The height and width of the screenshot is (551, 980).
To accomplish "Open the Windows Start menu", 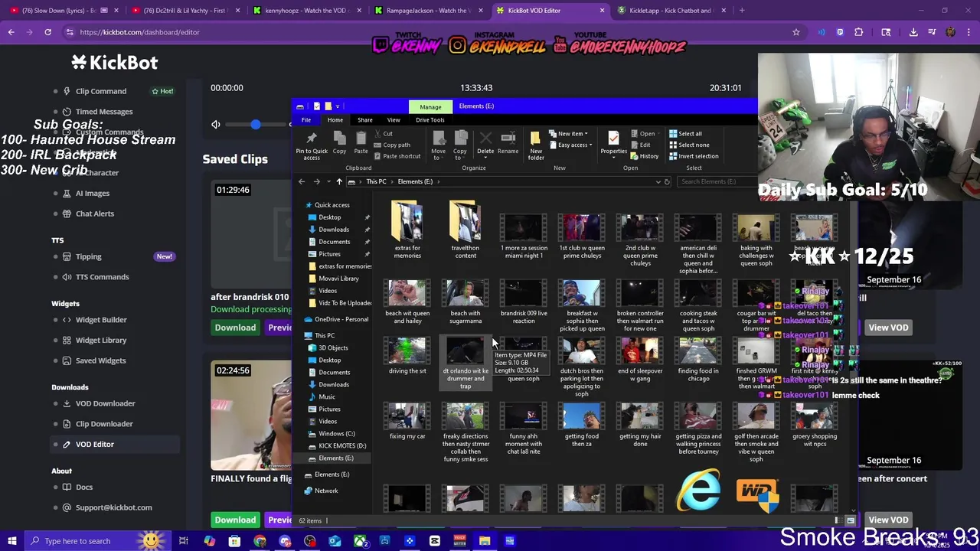I will [11, 541].
